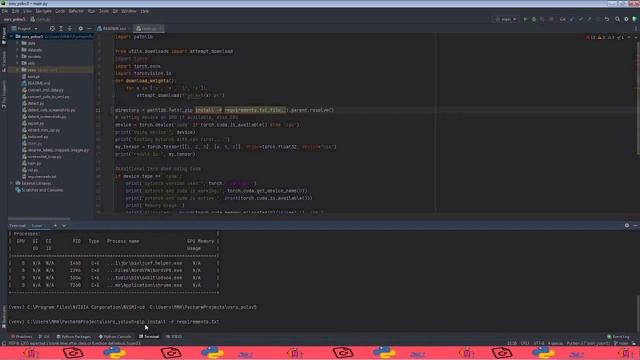This screenshot has height=360, width=640.
Task: Open the Problems tool window tab
Action: (x=22, y=337)
